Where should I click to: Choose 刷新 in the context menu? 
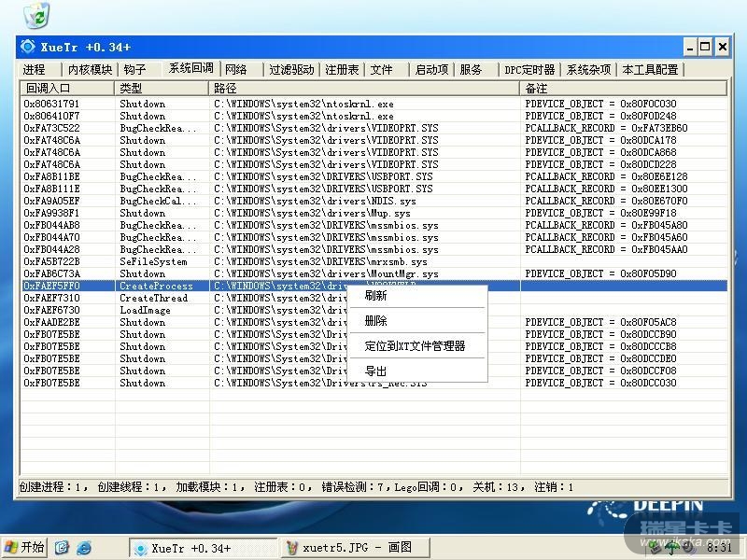(416, 296)
